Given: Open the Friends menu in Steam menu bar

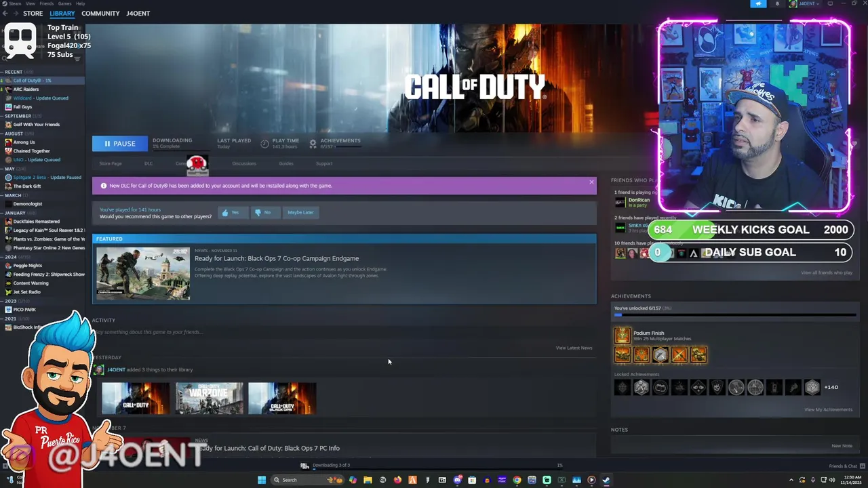Looking at the screenshot, I should pyautogui.click(x=46, y=3).
